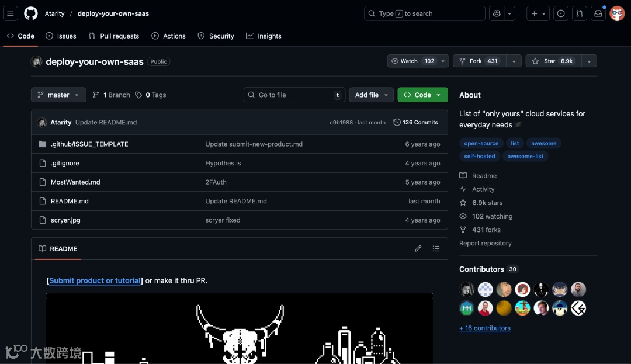Edit README with the pencil icon
This screenshot has height=364, width=631.
(x=418, y=248)
